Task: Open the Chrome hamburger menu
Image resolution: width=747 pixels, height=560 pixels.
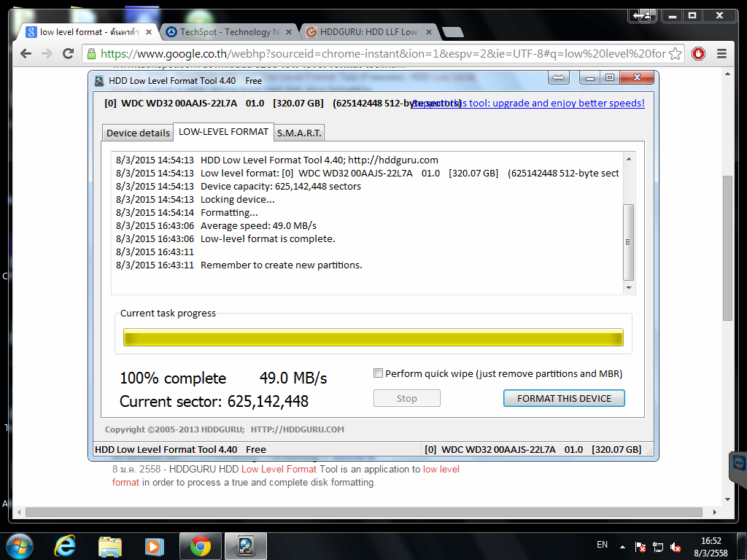Action: point(721,54)
